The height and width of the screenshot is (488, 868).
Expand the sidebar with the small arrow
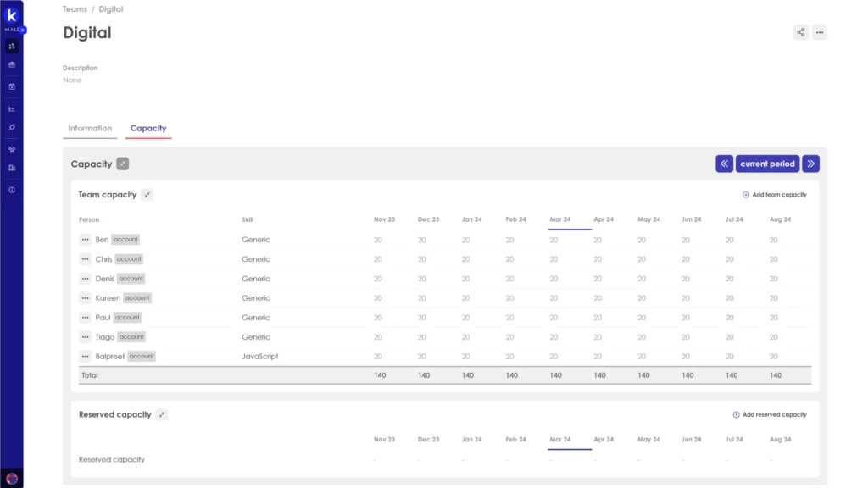(23, 30)
